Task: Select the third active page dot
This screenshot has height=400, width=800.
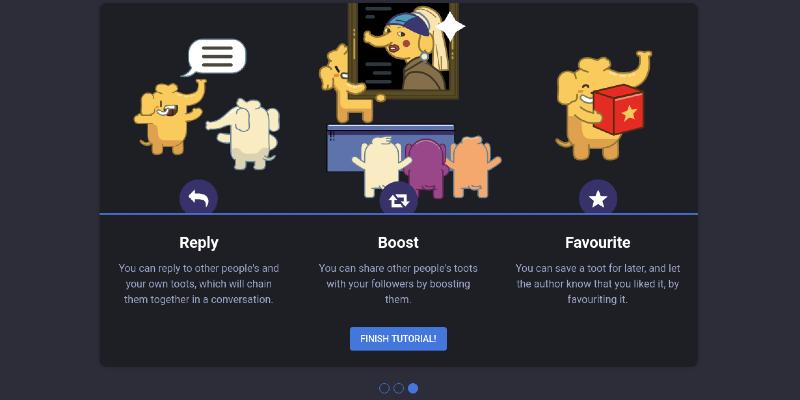Action: (413, 388)
